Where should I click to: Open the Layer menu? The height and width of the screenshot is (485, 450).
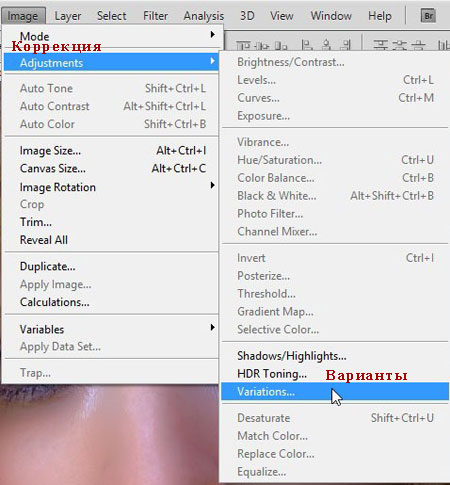68,16
